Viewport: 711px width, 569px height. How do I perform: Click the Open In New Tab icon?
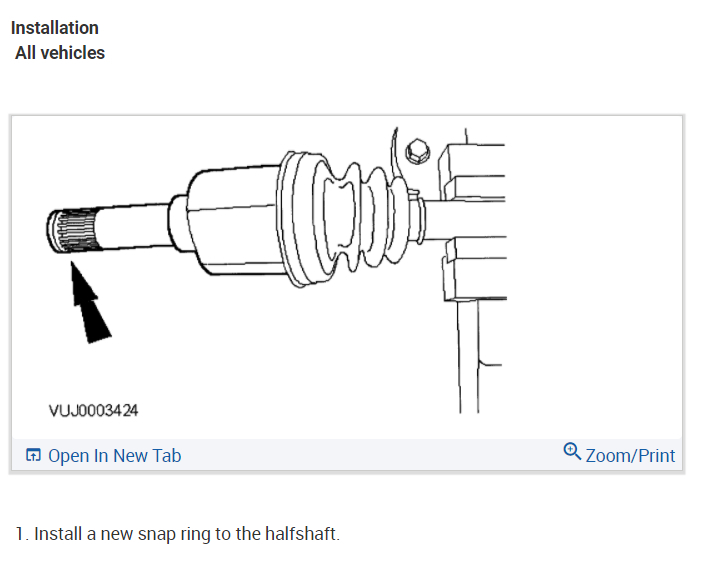coord(33,455)
